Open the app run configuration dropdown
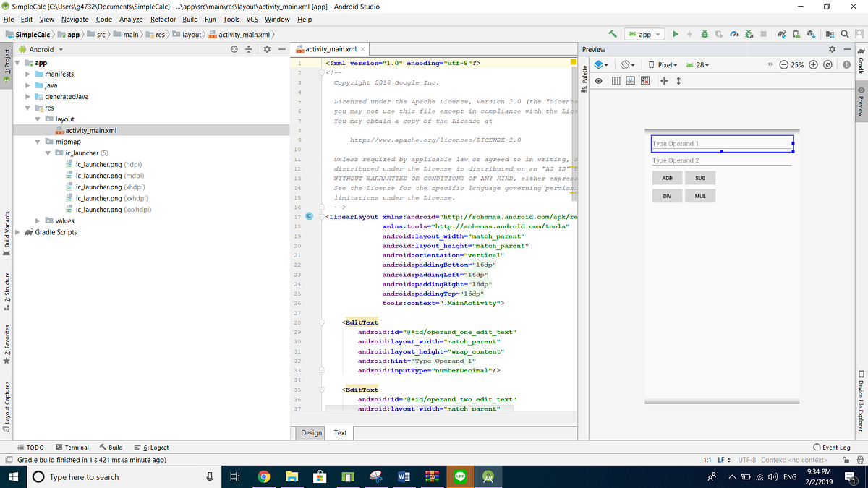This screenshot has width=868, height=488. pyautogui.click(x=645, y=34)
